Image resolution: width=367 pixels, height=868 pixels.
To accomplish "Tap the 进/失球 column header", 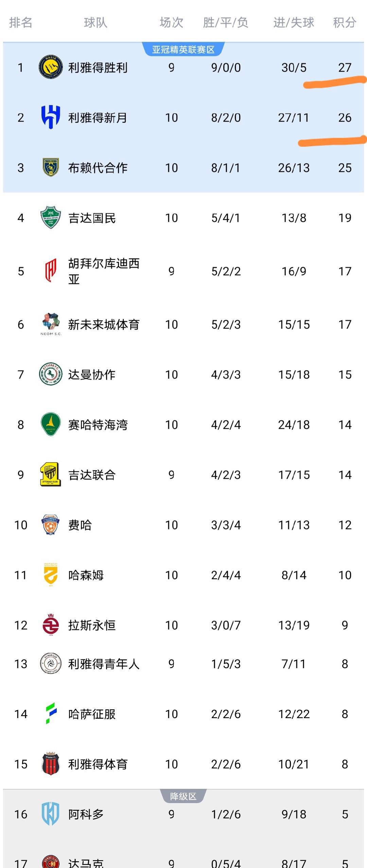I will click(x=294, y=23).
